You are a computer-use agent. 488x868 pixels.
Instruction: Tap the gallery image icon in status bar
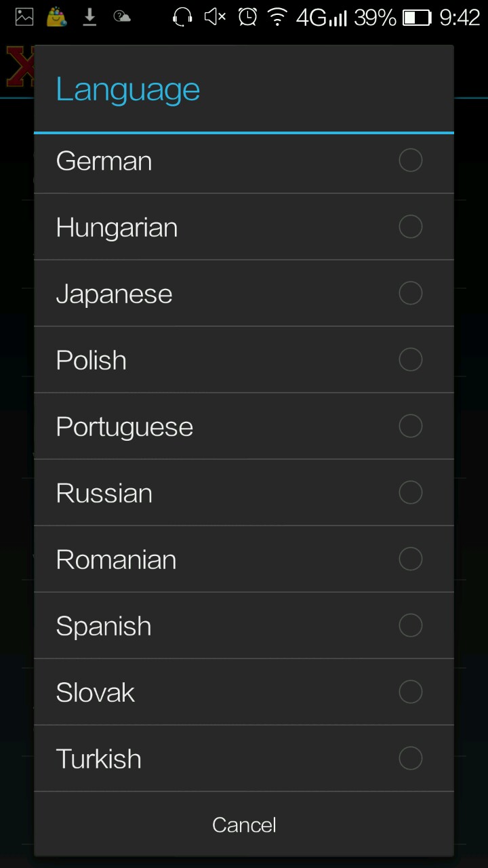[24, 17]
